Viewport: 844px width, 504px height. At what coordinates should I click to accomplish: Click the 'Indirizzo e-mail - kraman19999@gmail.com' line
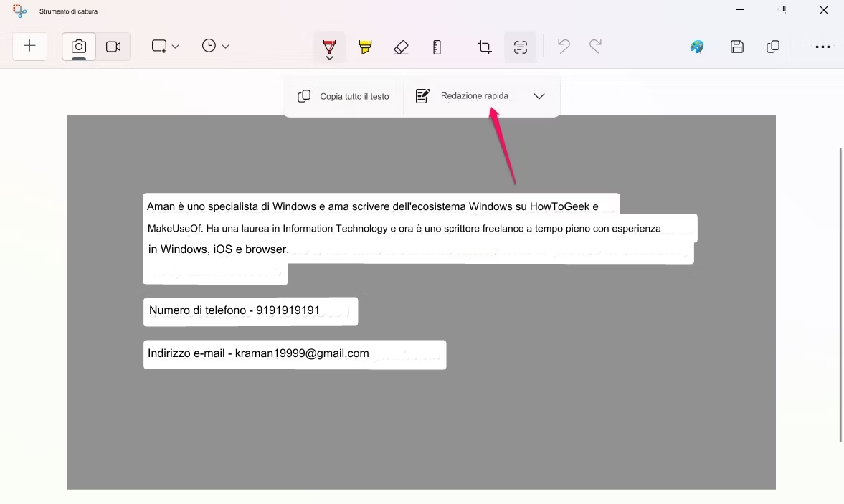[258, 353]
